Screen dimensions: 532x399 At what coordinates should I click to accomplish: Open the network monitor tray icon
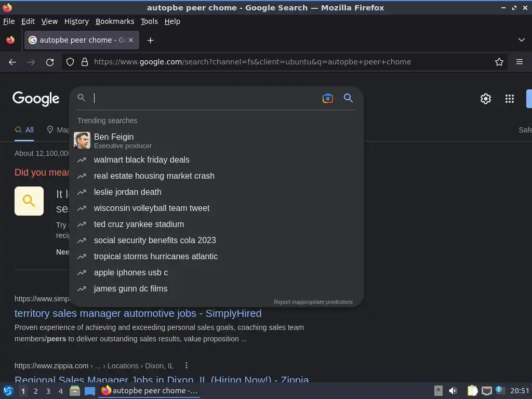pos(486,391)
